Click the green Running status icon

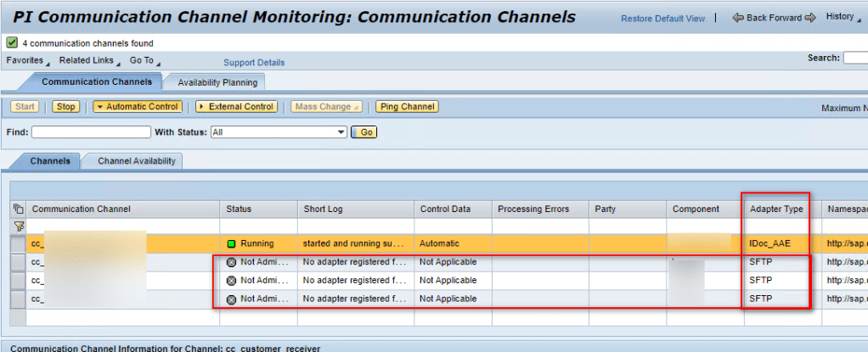pyautogui.click(x=232, y=243)
